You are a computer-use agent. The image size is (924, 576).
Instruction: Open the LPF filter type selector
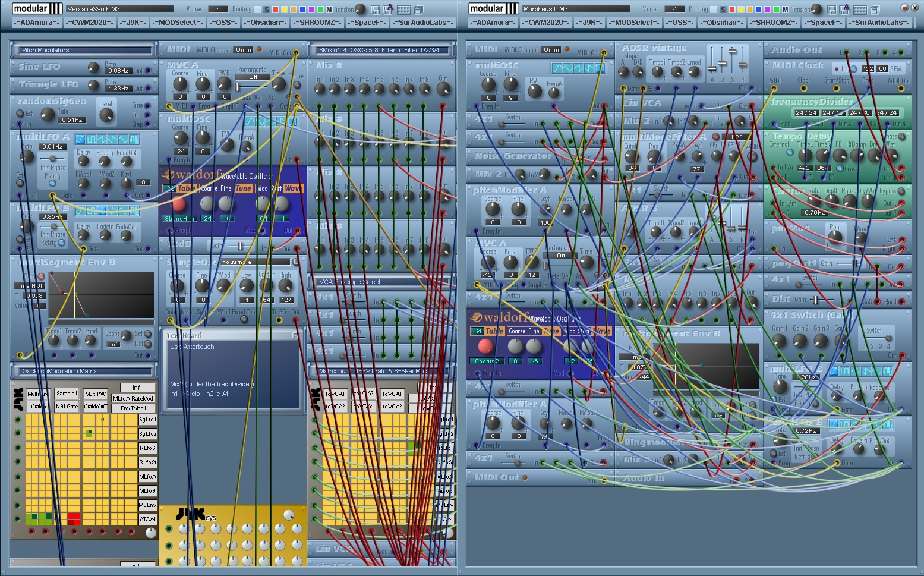click(736, 137)
